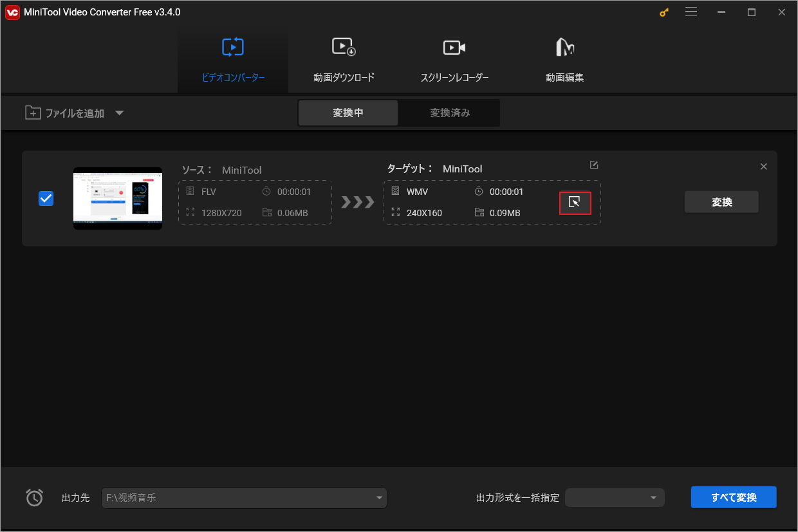The image size is (798, 532).
Task: Remove the file with the X icon
Action: [x=763, y=167]
